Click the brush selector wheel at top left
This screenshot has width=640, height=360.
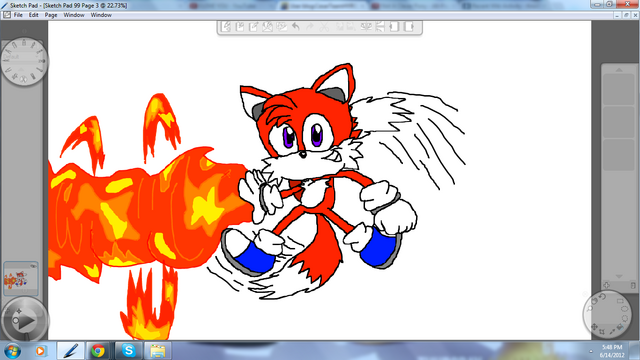coord(24,62)
